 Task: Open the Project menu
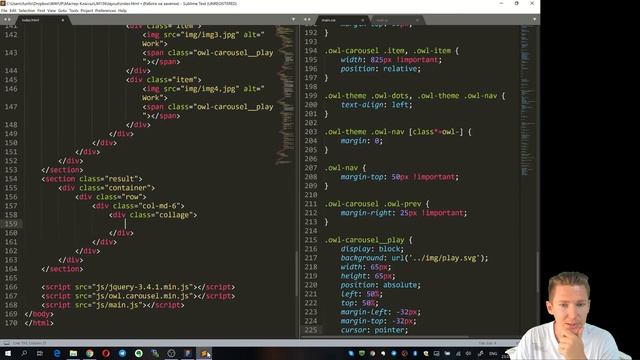click(87, 11)
